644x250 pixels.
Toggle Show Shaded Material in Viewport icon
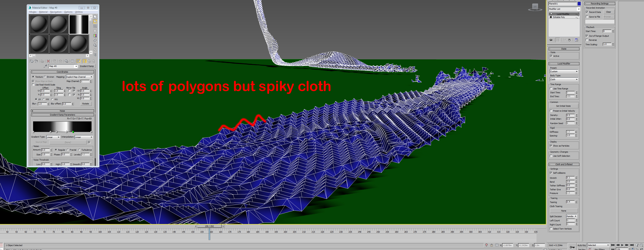(78, 61)
